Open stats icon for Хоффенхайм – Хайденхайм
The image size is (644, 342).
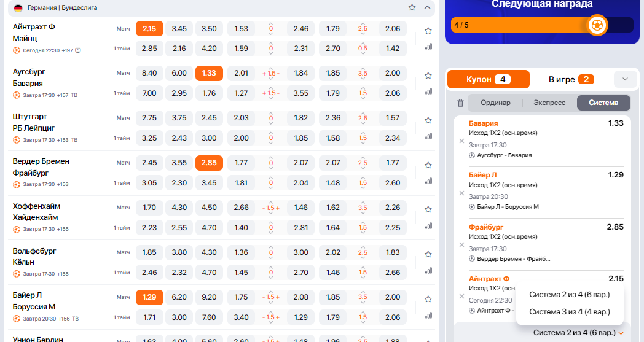point(428,226)
